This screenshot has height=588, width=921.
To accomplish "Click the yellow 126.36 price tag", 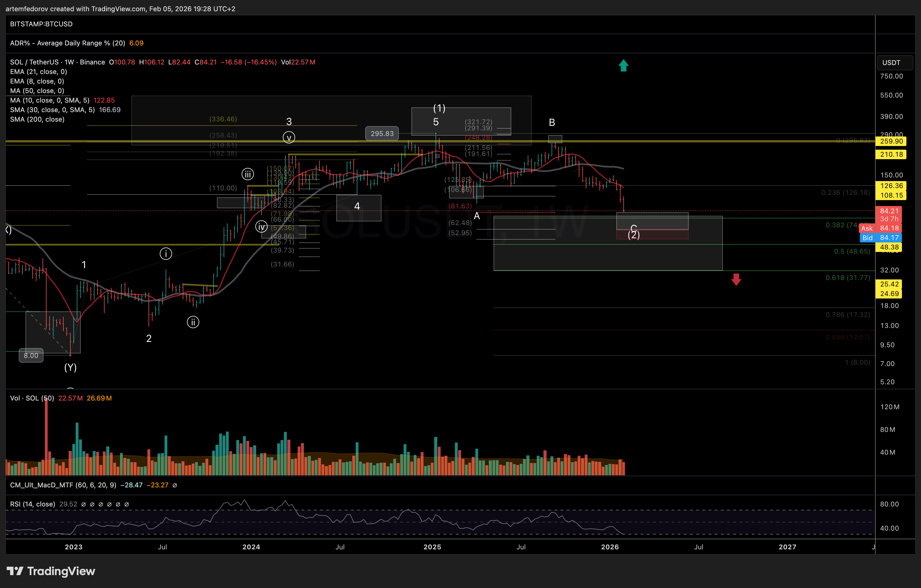I will pos(891,186).
